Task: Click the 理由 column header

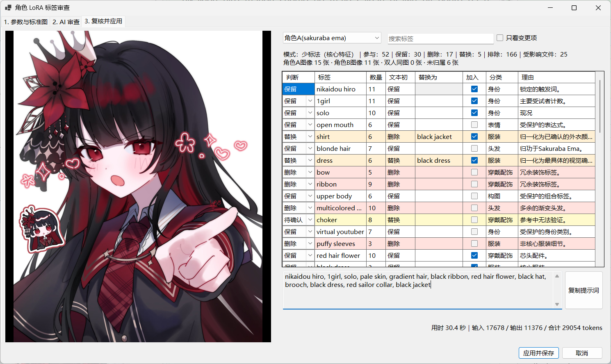Action: point(556,77)
